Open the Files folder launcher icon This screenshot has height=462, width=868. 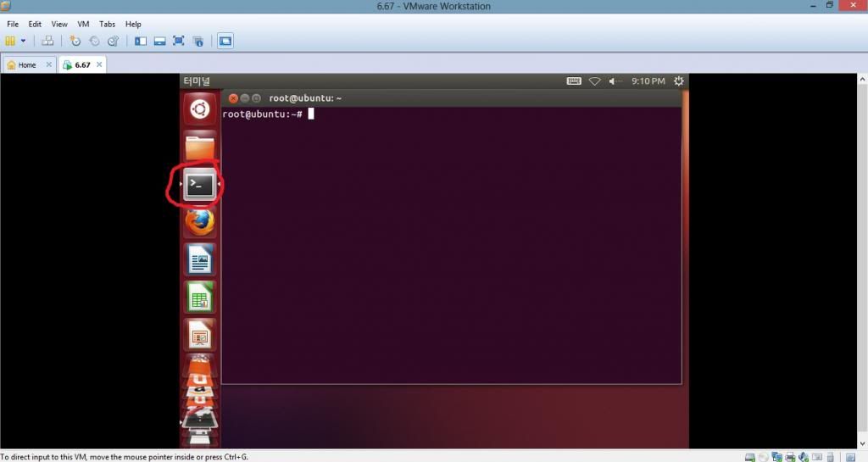(x=200, y=146)
